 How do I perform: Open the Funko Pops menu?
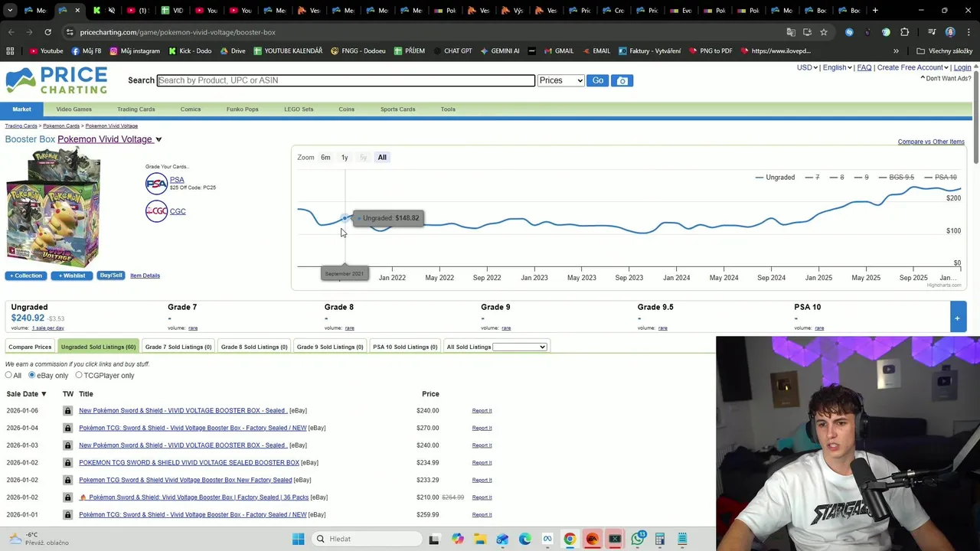tap(242, 109)
